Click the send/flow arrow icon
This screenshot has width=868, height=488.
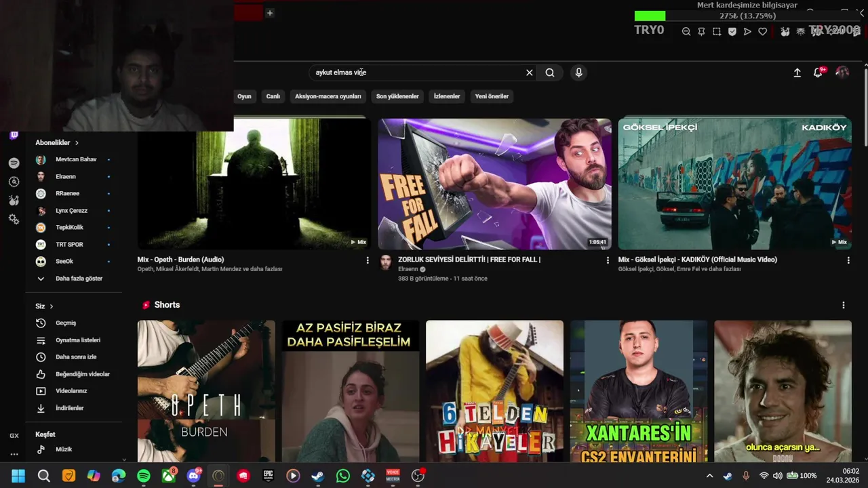click(747, 32)
